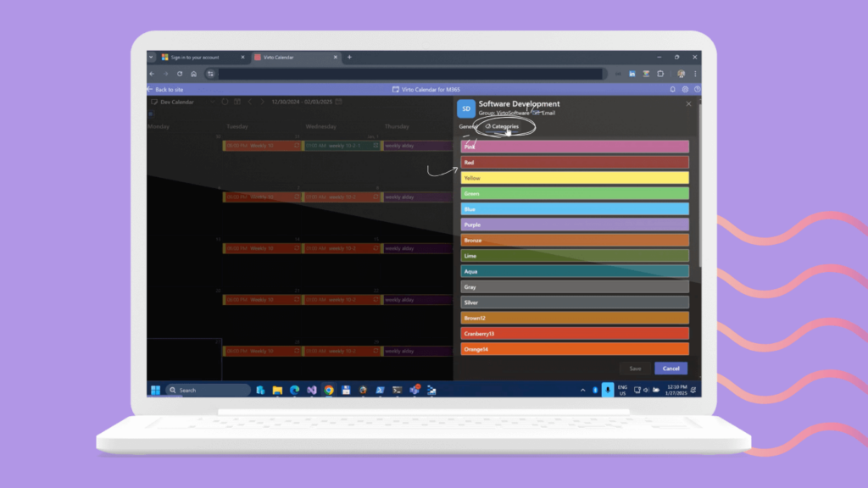Image resolution: width=868 pixels, height=488 pixels.
Task: Go to next calendar period
Action: (263, 102)
